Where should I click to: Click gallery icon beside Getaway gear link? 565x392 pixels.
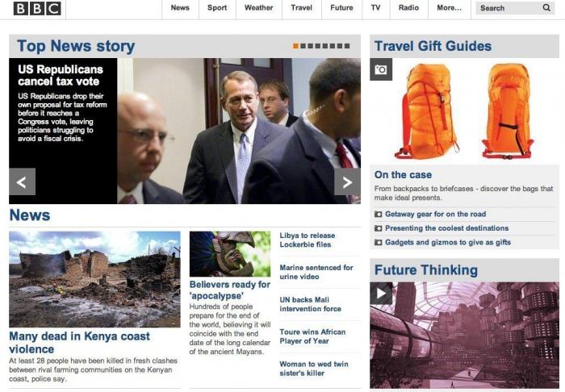point(378,215)
